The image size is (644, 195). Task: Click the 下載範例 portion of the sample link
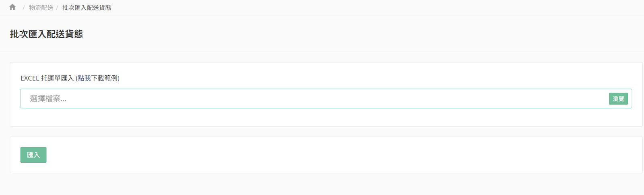coord(105,78)
